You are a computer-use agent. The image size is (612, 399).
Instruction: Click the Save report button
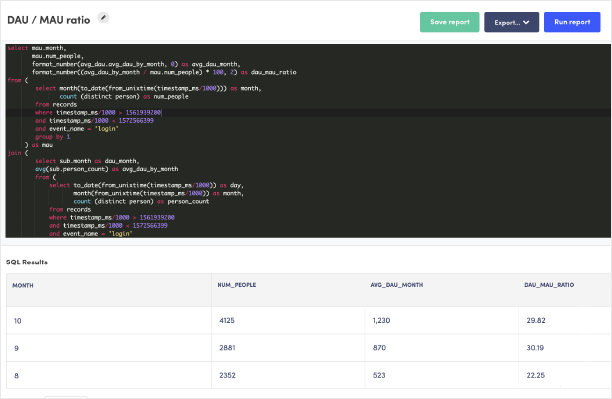coord(449,22)
